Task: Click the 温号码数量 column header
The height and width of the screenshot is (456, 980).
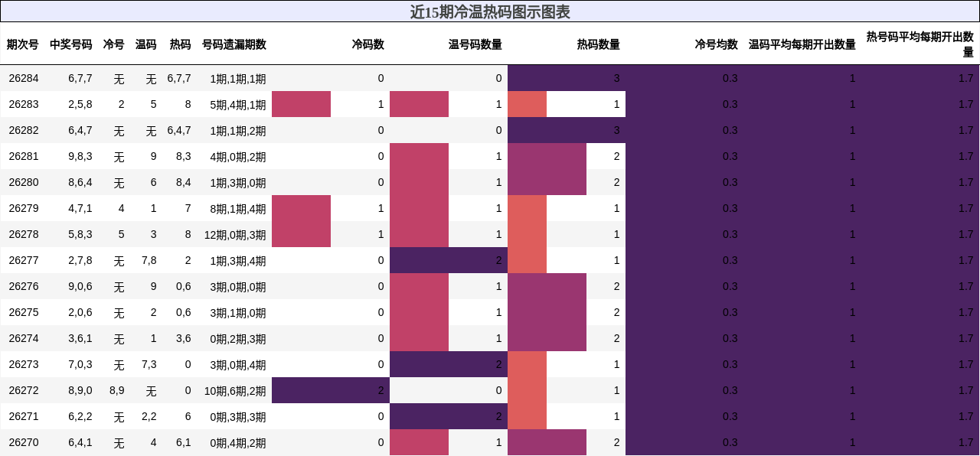Action: pyautogui.click(x=475, y=44)
